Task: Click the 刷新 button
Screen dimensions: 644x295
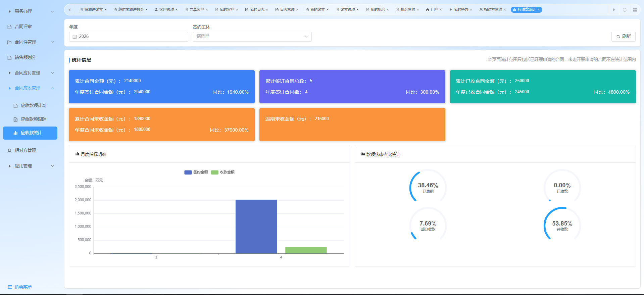Action: tap(623, 37)
